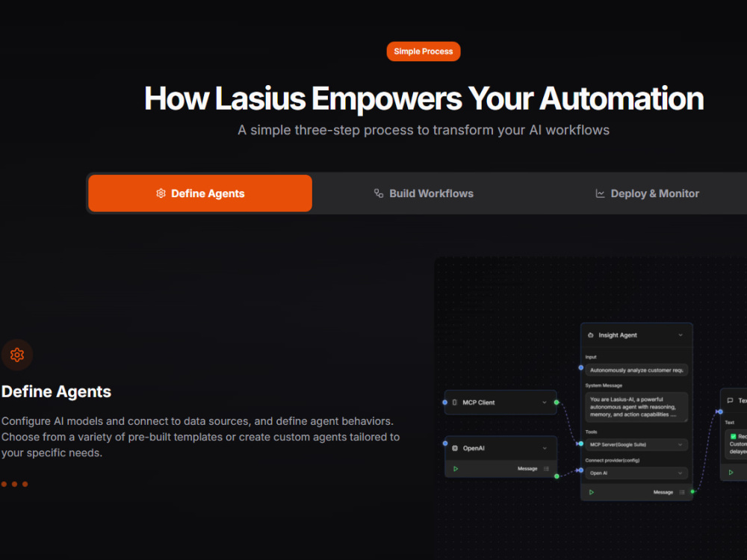Click the list icon next to OpenAI Message
747x560 pixels.
coord(546,469)
